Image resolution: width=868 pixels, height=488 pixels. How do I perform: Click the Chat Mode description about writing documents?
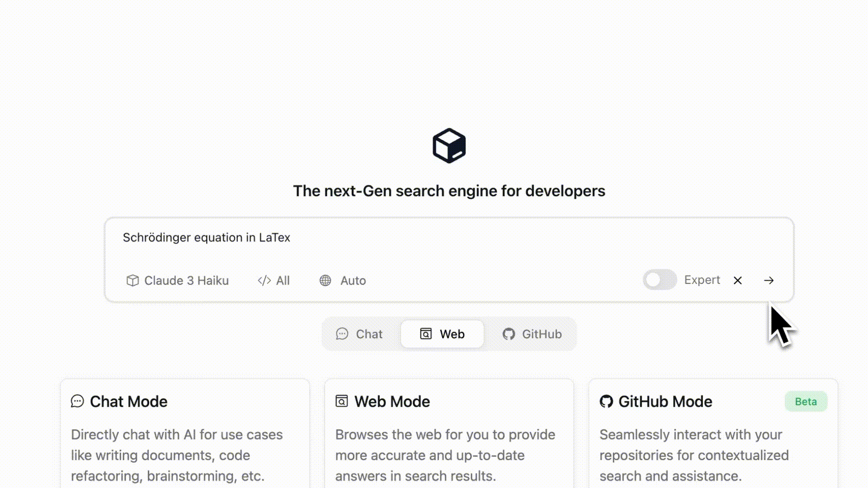(177, 455)
